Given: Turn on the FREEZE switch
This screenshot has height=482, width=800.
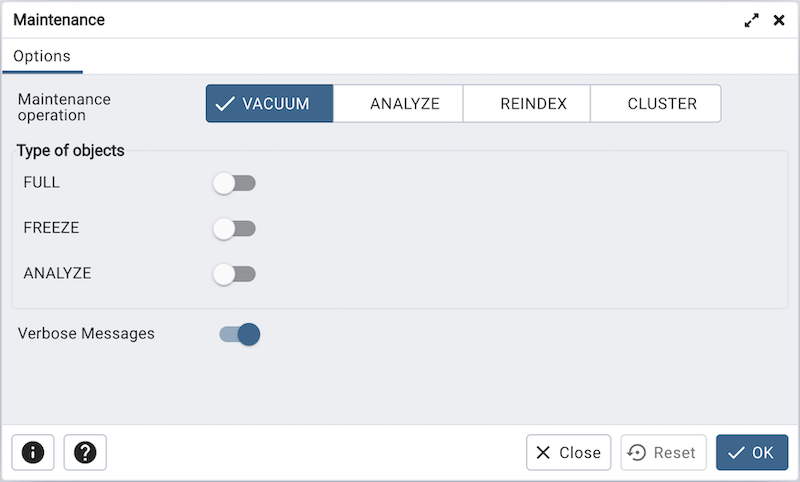Looking at the screenshot, I should point(235,229).
